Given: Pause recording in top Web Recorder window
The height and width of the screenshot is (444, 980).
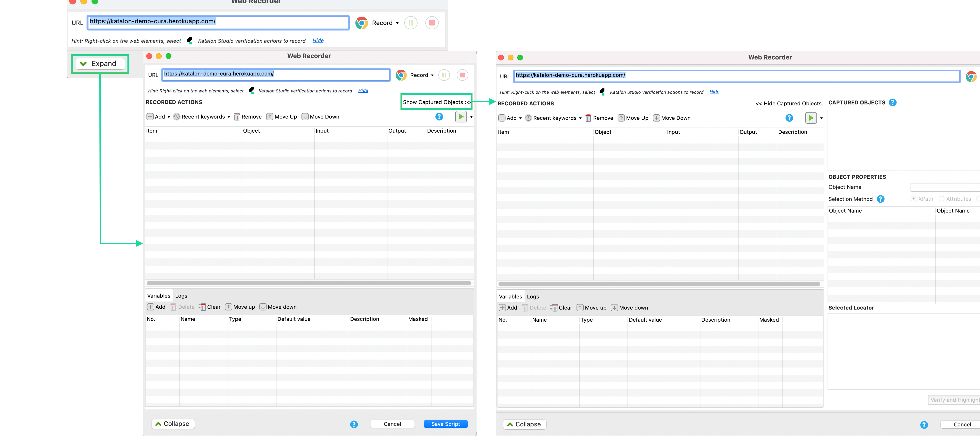Looking at the screenshot, I should pyautogui.click(x=411, y=23).
